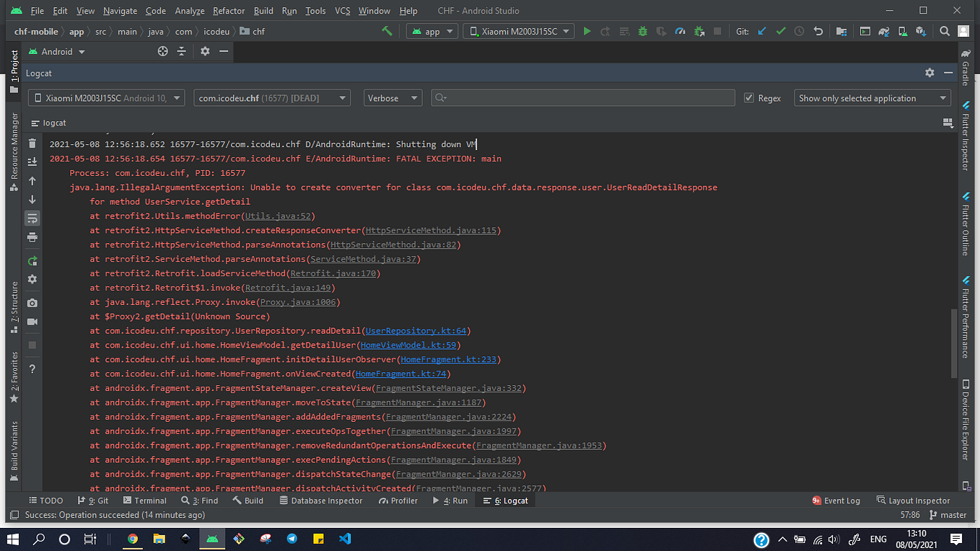Click Search Everywhere magnifier icon
The height and width of the screenshot is (551, 980).
coord(945,31)
